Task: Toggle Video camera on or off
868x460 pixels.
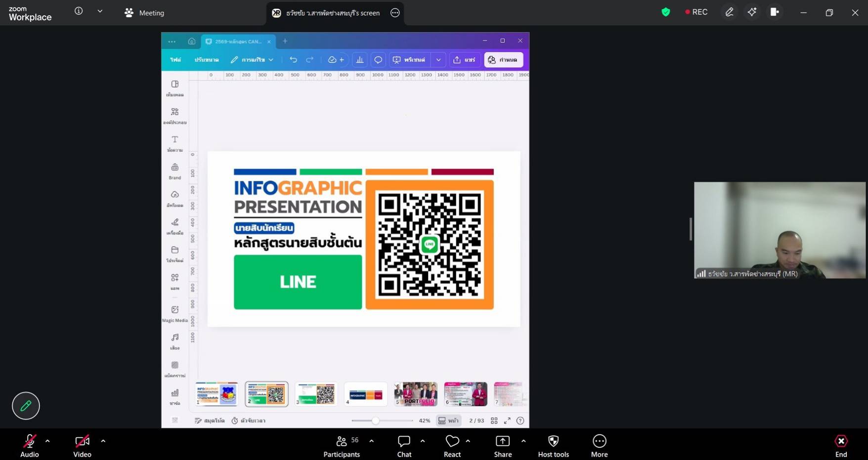Action: pos(82,446)
